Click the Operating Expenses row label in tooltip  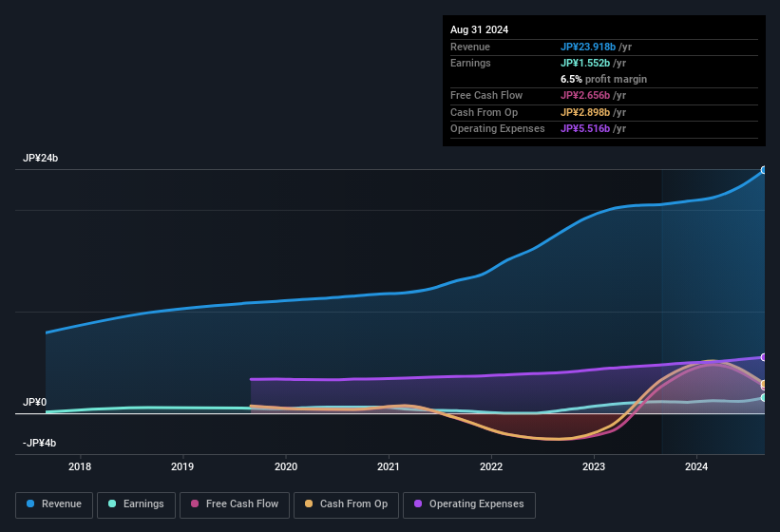pos(498,129)
